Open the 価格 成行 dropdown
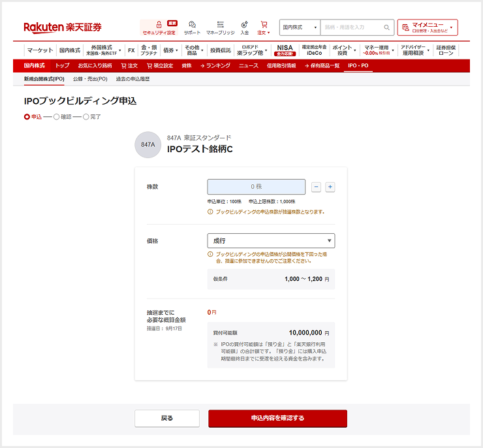 pyautogui.click(x=271, y=241)
